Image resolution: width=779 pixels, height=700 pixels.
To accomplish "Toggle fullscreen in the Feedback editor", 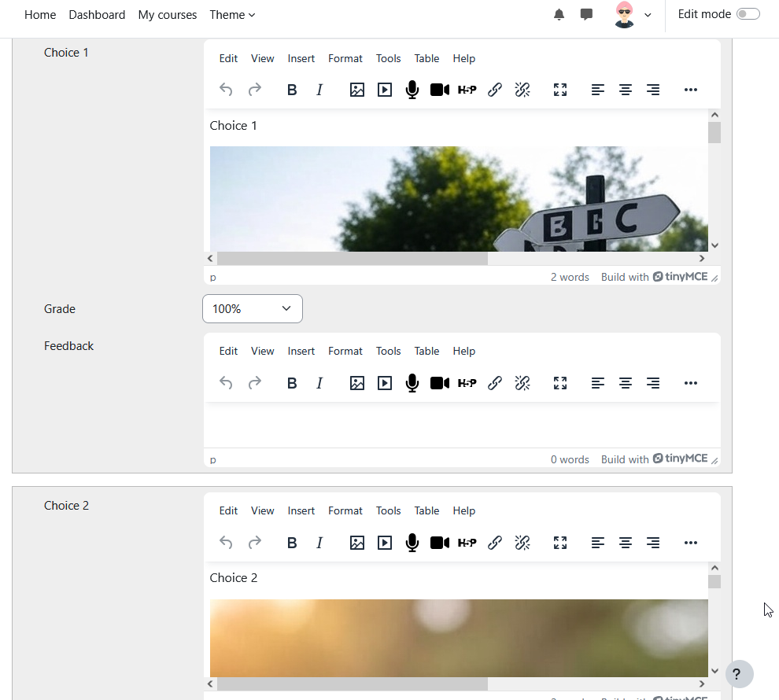I will [x=560, y=383].
